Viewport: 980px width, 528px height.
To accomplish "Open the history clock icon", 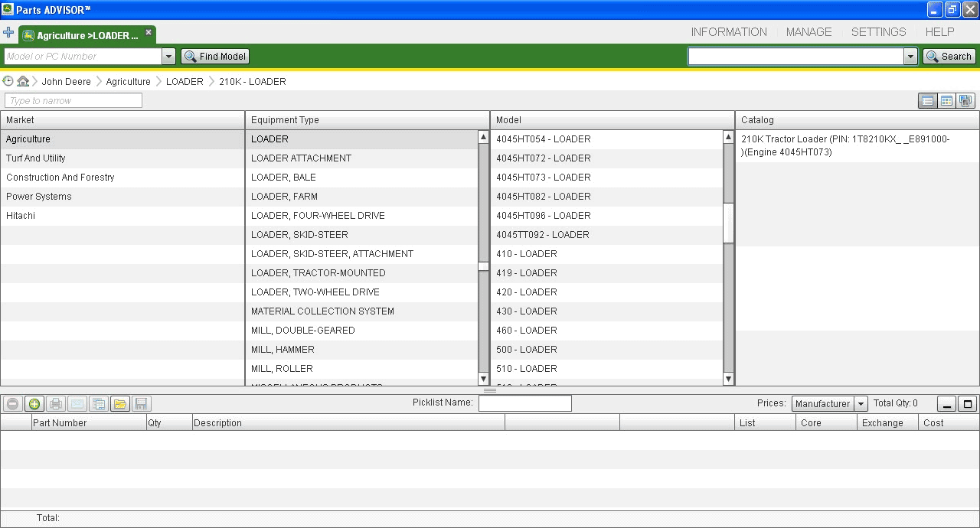I will tap(8, 81).
